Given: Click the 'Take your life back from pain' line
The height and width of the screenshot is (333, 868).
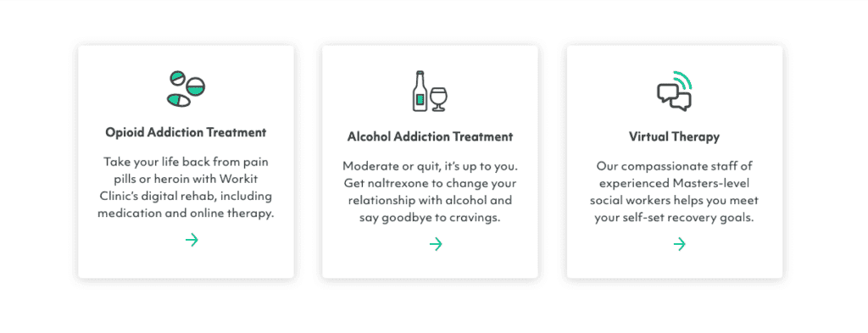Looking at the screenshot, I should click(x=186, y=162).
